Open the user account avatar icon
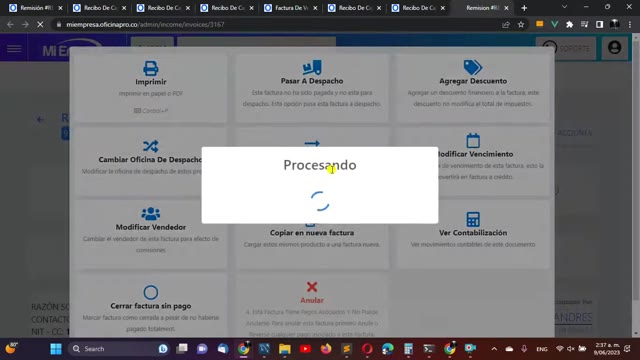 (614, 48)
